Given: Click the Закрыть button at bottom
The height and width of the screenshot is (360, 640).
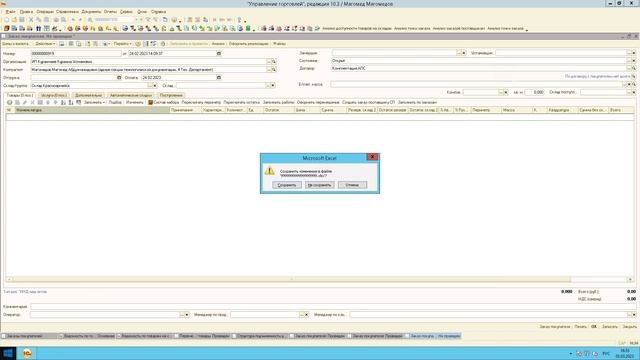Looking at the screenshot, I should pyautogui.click(x=629, y=327).
